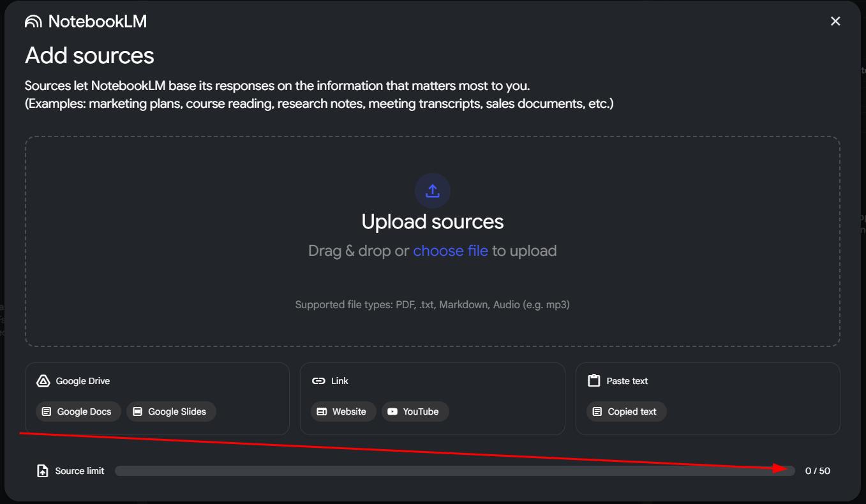
Task: Click the 'Paste text' card label
Action: [x=627, y=381]
